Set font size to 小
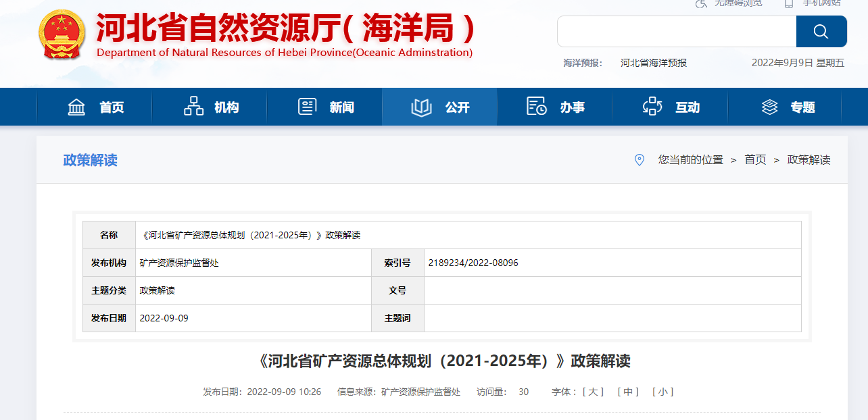Viewport: 868px width, 420px height. 662,392
